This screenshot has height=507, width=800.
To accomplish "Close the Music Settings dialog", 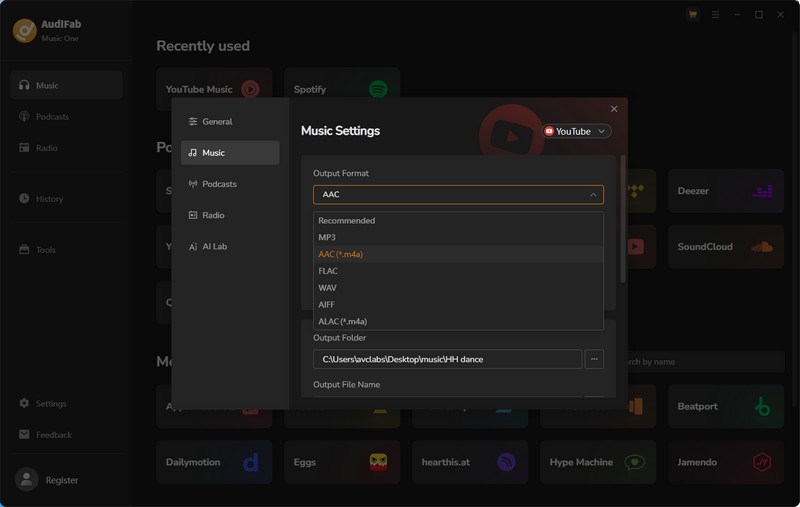I will pyautogui.click(x=614, y=109).
